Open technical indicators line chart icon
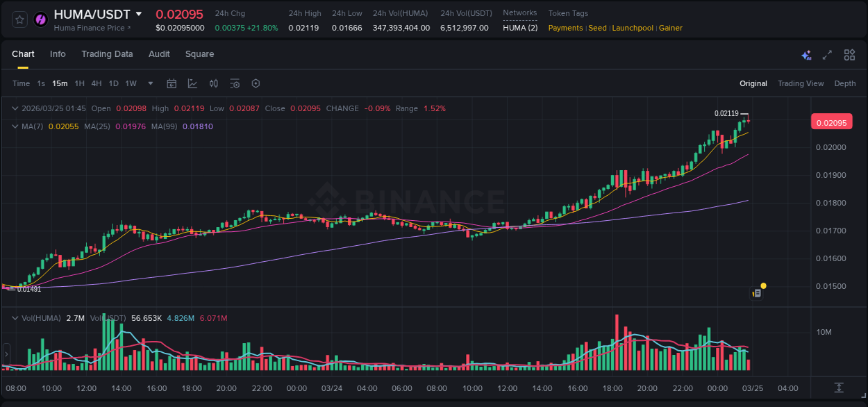The width and height of the screenshot is (868, 407). coord(192,83)
